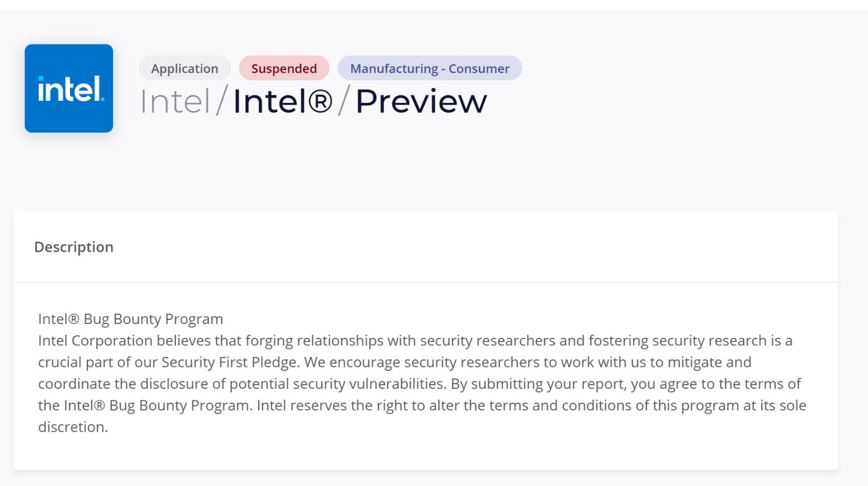Click the Suspended status badge
Viewport: 868px width, 486px height.
click(x=284, y=68)
